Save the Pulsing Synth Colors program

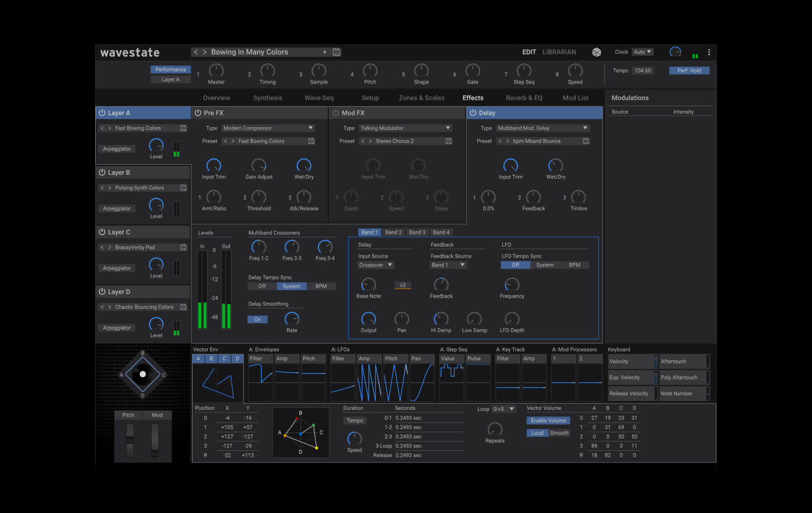tap(183, 188)
